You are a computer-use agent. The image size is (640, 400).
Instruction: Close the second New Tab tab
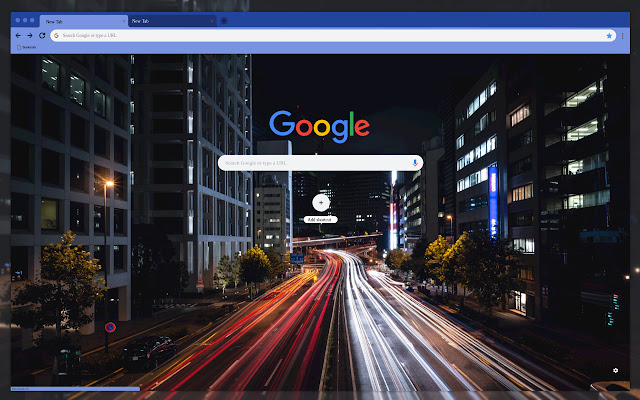pos(212,21)
